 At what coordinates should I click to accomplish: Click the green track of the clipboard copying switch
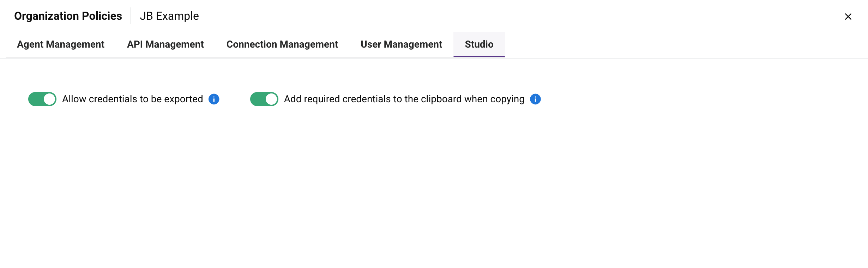pos(257,99)
